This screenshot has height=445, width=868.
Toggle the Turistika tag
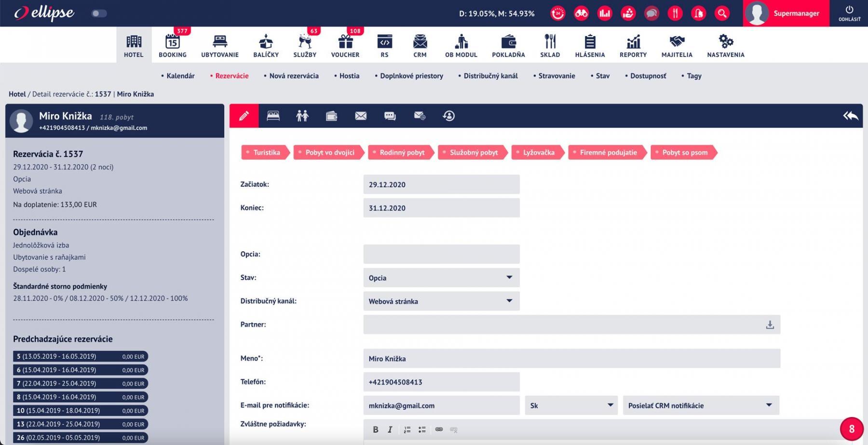[x=266, y=152]
